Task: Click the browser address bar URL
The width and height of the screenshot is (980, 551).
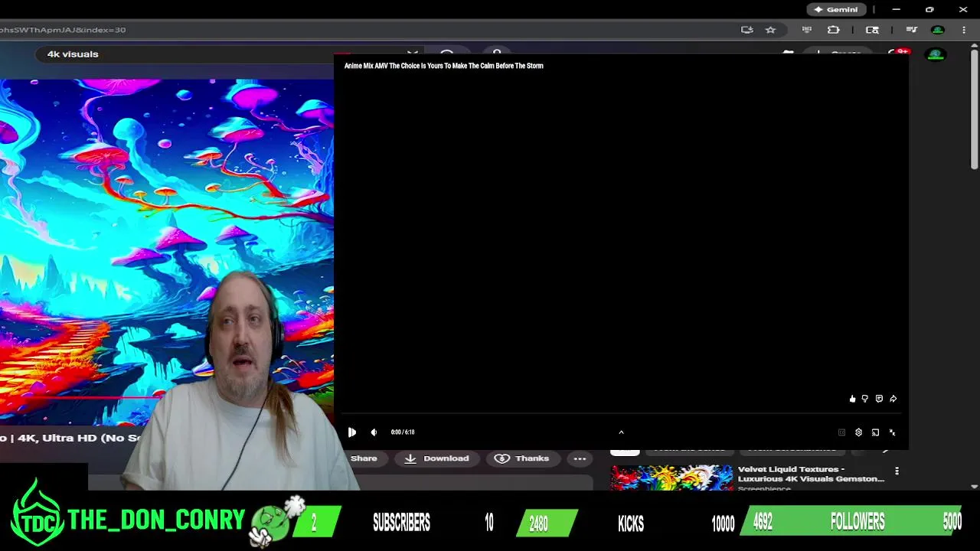Action: (63, 30)
